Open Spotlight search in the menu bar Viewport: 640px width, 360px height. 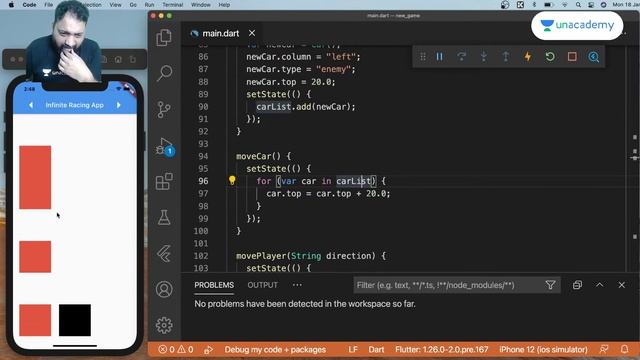coord(578,5)
